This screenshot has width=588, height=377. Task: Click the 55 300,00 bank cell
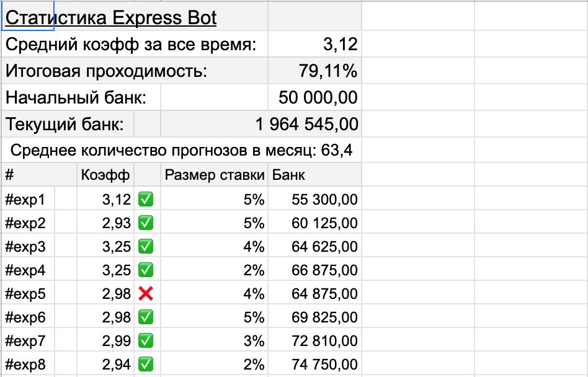[316, 200]
